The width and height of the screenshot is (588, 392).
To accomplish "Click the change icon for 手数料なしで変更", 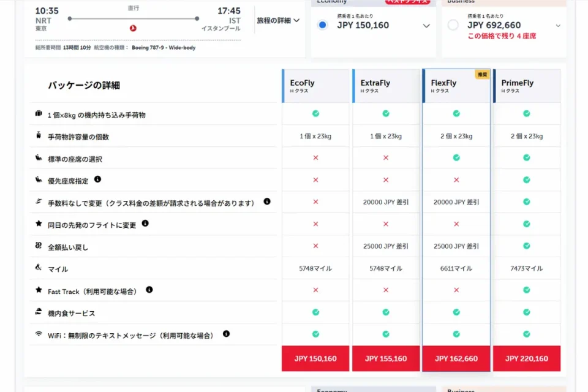I will pos(38,202).
